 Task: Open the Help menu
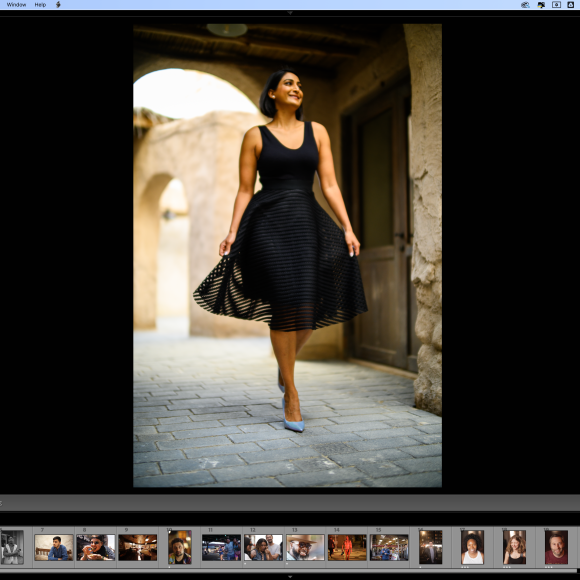[40, 5]
